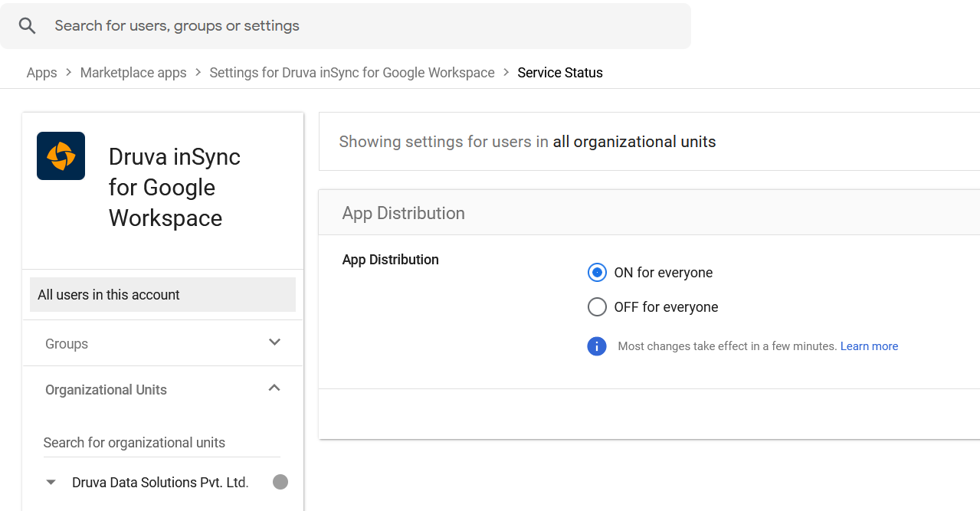This screenshot has width=980, height=511.
Task: Click the Druva inSync app logo
Action: 61,156
